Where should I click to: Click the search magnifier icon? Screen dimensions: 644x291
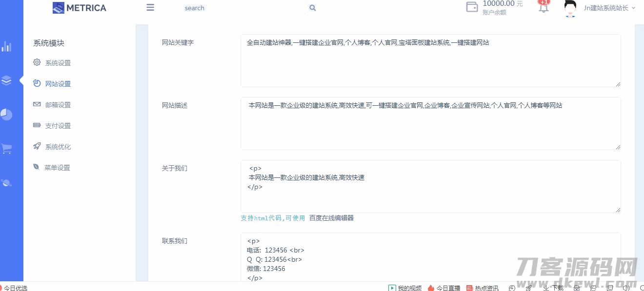(313, 8)
